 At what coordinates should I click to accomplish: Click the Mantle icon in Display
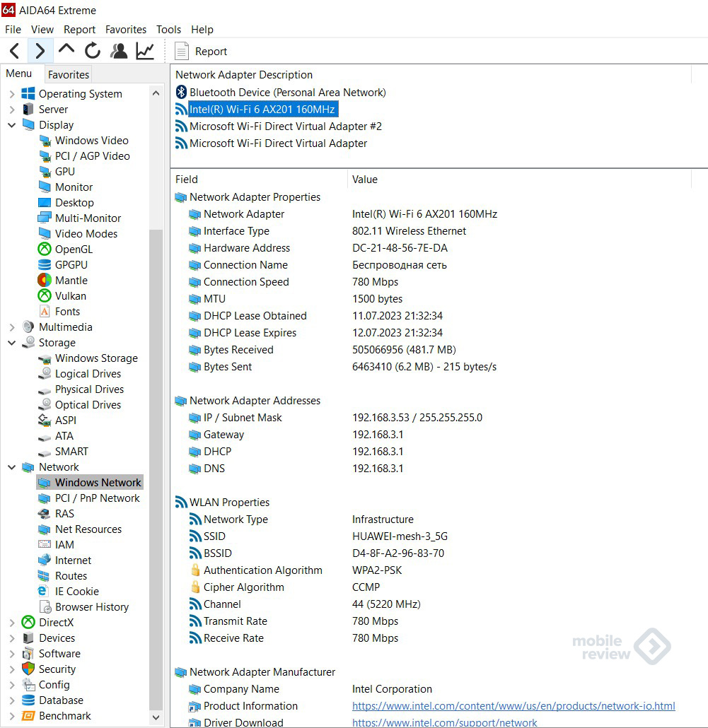[45, 281]
